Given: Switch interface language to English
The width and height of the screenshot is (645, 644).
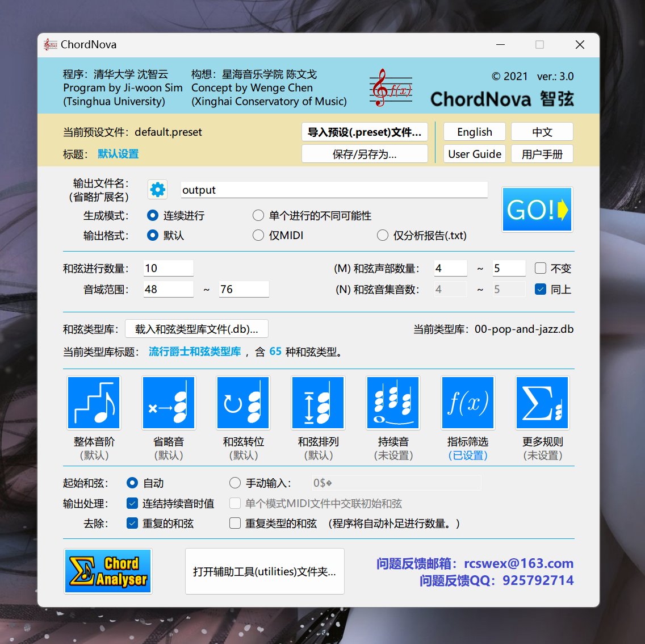Looking at the screenshot, I should pyautogui.click(x=474, y=132).
